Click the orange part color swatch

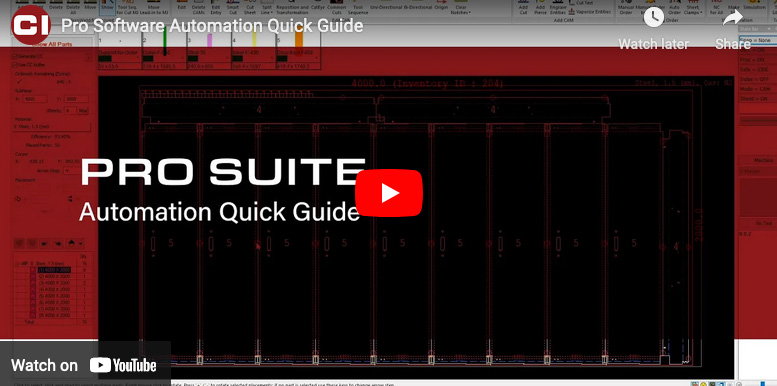click(299, 38)
